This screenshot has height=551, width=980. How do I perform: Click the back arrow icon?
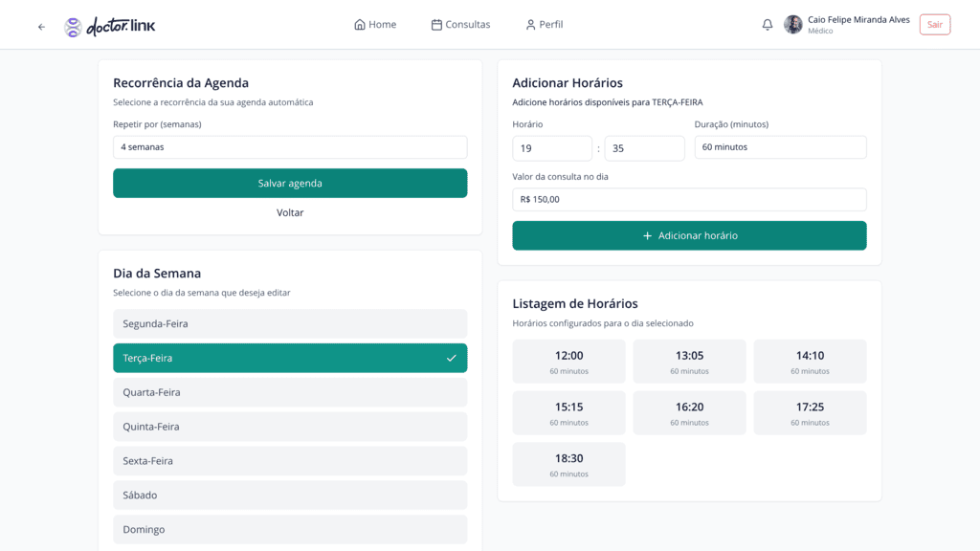pyautogui.click(x=41, y=27)
